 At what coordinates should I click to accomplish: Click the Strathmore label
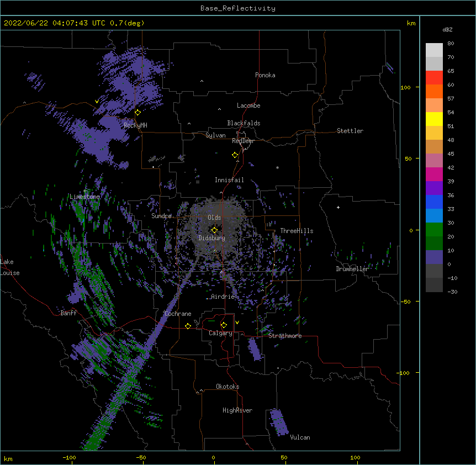(x=285, y=336)
